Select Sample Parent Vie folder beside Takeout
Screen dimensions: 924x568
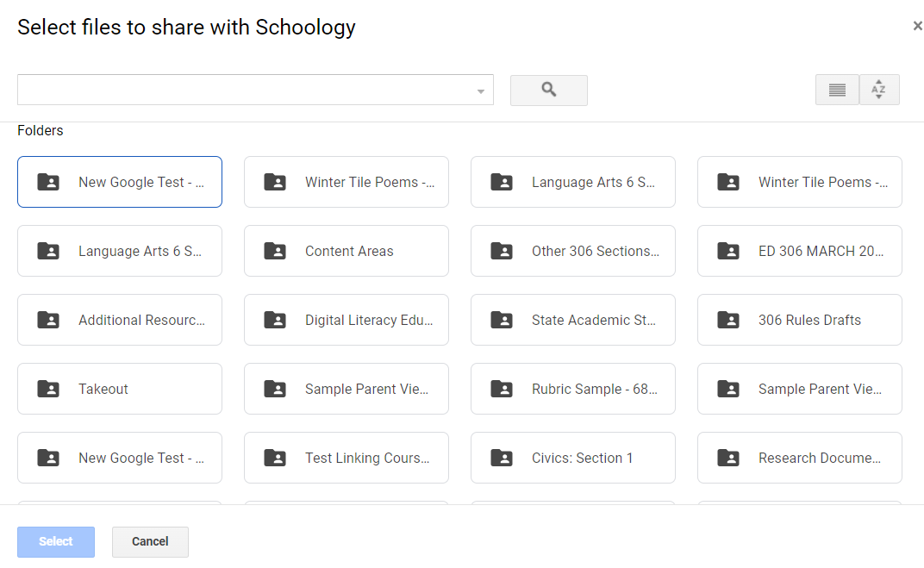(x=346, y=389)
